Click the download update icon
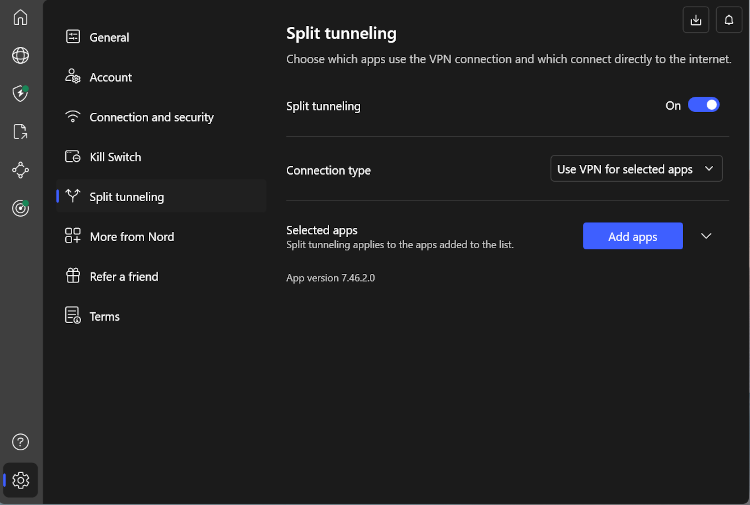Image resolution: width=750 pixels, height=505 pixels. [x=695, y=20]
